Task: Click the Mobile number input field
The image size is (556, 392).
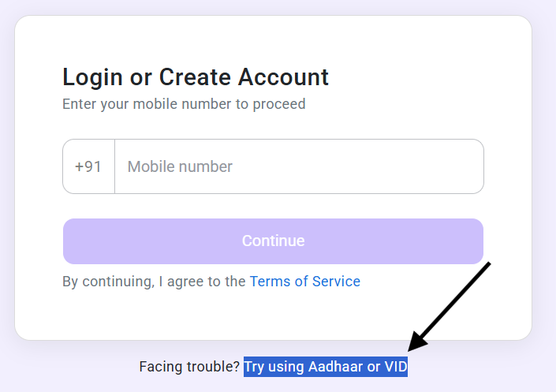Action: pos(299,166)
